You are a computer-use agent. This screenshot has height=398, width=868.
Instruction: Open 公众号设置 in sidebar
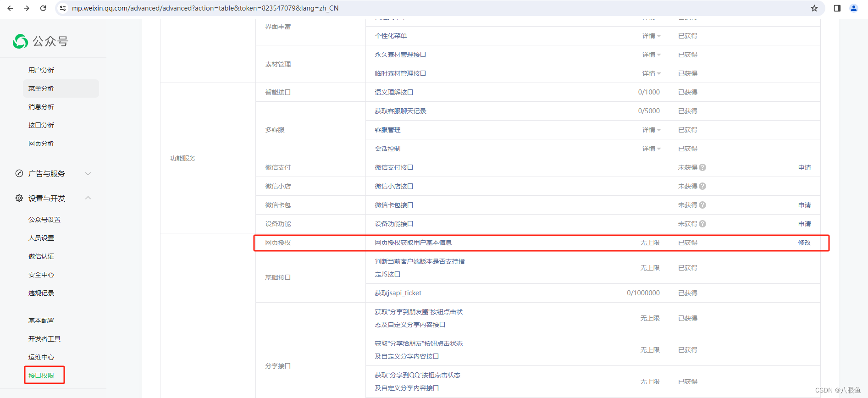44,220
